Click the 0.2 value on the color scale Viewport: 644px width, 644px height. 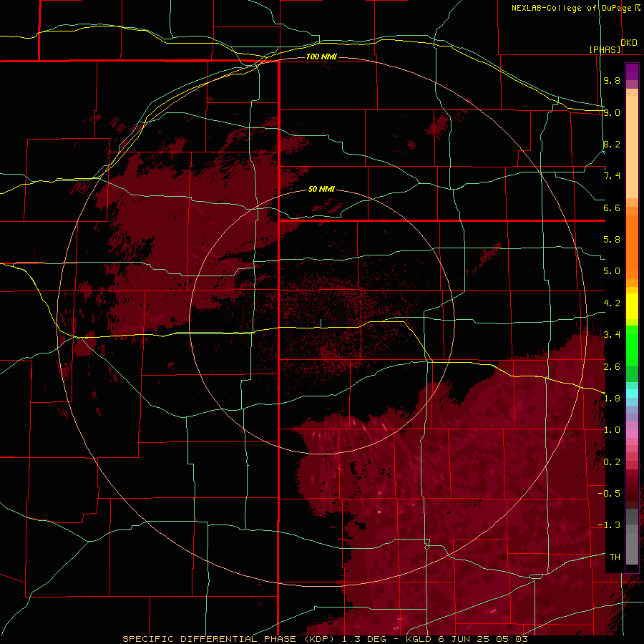pos(612,462)
